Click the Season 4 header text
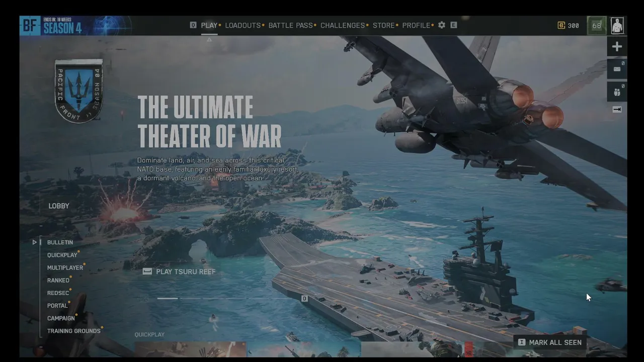Viewport: 644px width, 362px height. [62, 28]
